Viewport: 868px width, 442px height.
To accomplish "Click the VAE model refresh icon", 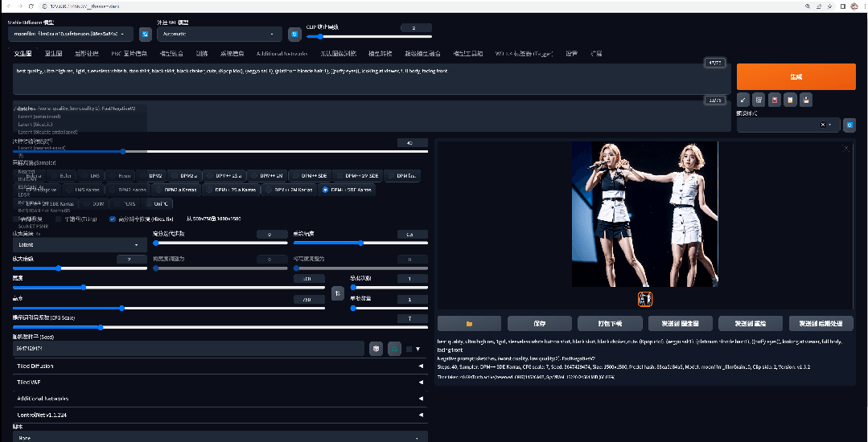I will coord(294,34).
